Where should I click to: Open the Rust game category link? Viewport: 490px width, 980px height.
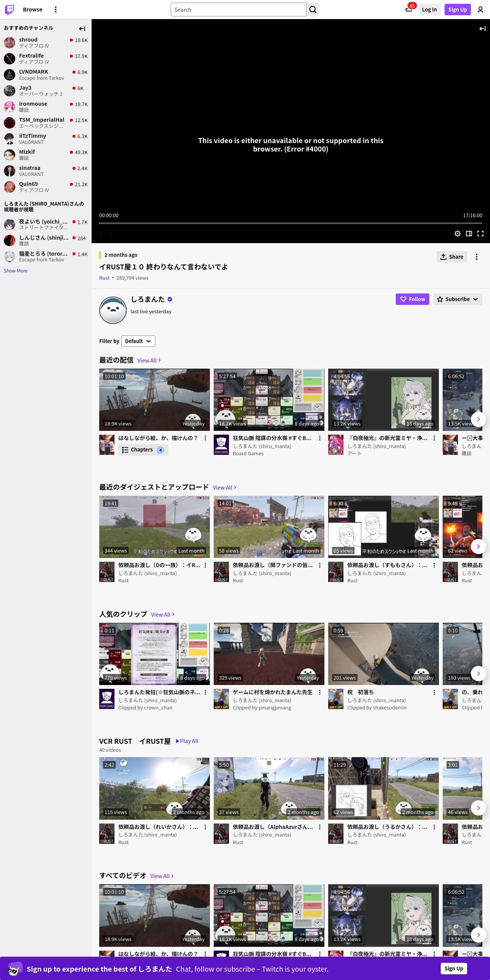click(104, 278)
